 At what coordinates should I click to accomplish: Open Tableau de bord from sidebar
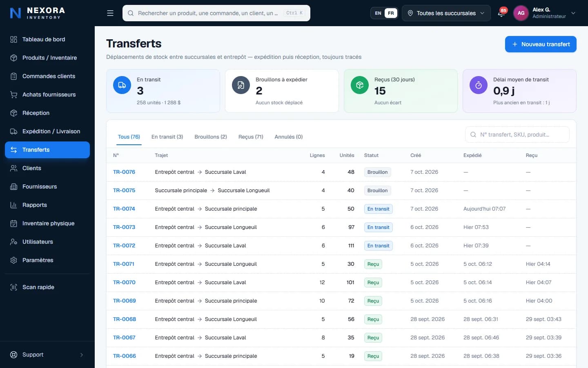[47, 39]
